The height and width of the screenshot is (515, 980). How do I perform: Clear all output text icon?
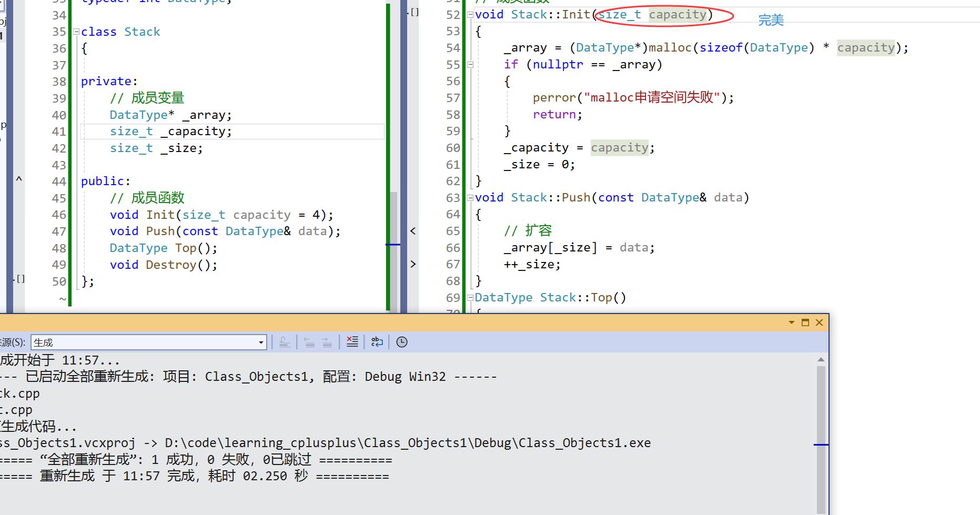click(352, 342)
